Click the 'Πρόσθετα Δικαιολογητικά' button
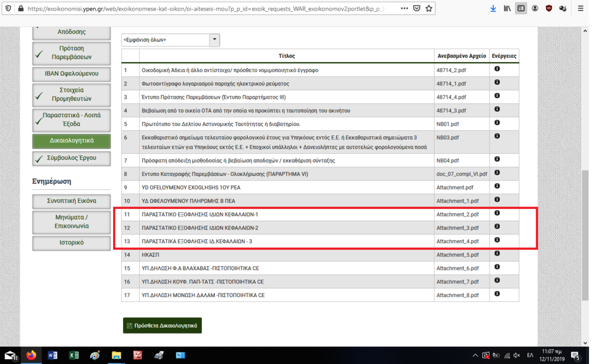 point(162,326)
